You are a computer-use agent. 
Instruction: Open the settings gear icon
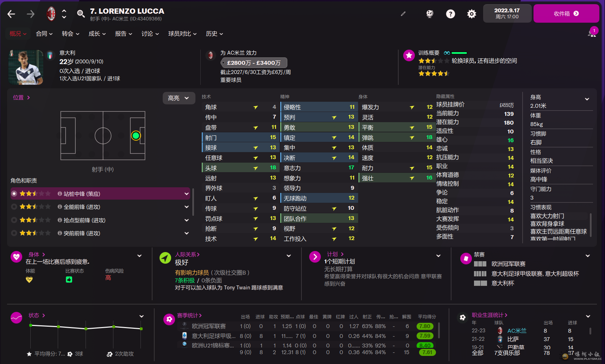(472, 14)
